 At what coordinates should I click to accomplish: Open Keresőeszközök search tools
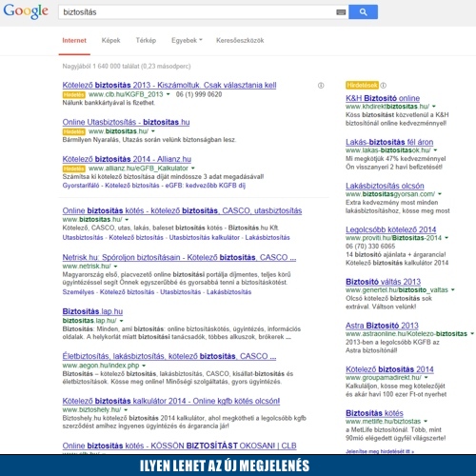point(240,41)
